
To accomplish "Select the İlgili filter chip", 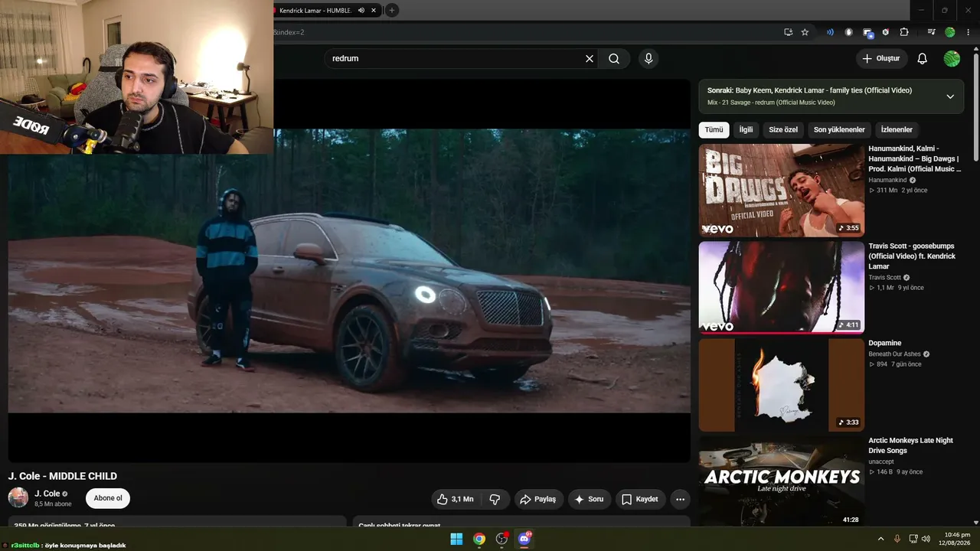I will tap(746, 130).
